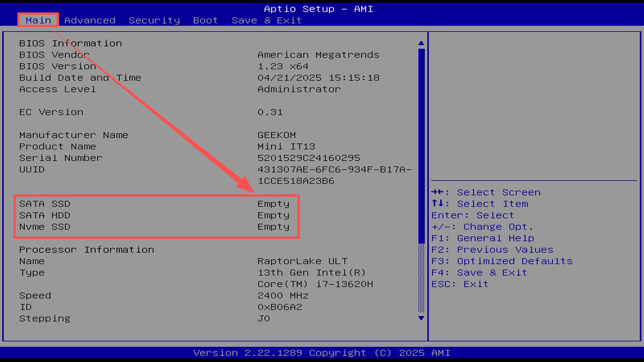Click the F4: Save & Exit hint
The image size is (644, 362).
[x=479, y=273]
